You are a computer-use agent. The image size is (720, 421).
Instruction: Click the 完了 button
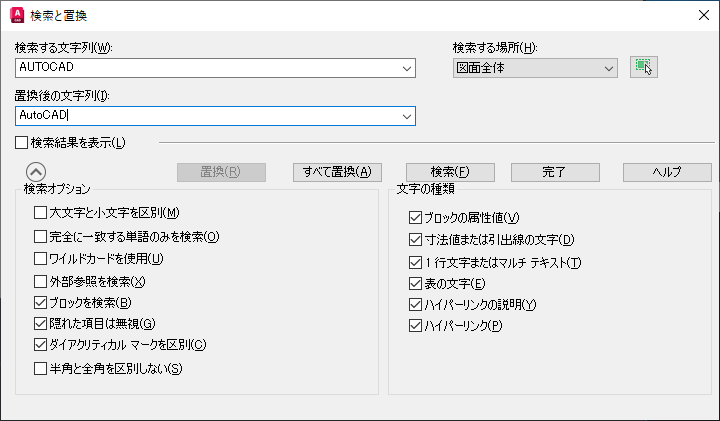point(554,172)
